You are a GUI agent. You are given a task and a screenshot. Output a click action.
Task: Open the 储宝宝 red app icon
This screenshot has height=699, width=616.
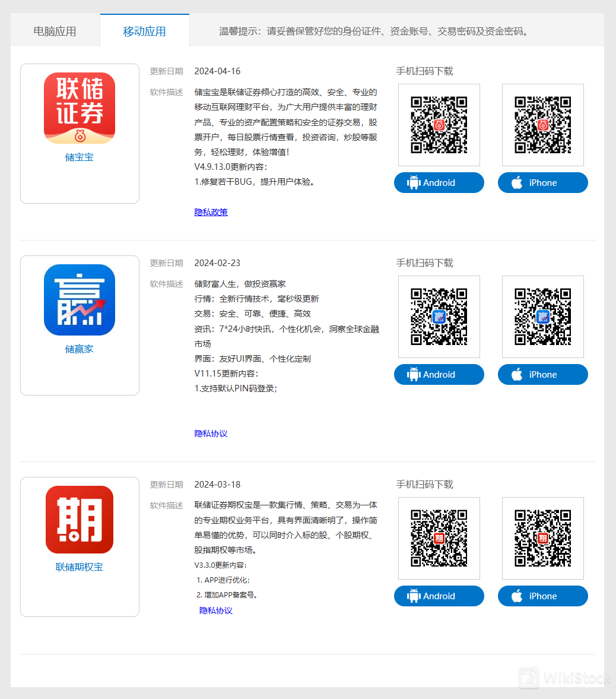(80, 108)
